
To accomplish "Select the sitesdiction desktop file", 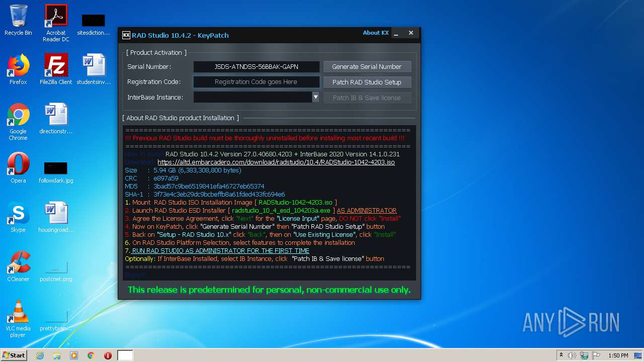I will point(94,24).
